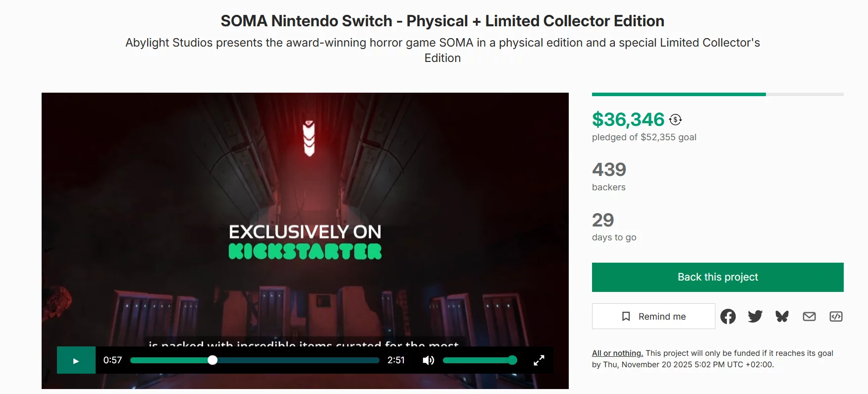The width and height of the screenshot is (868, 394).
Task: Click the 2:51 video duration label
Action: 396,360
